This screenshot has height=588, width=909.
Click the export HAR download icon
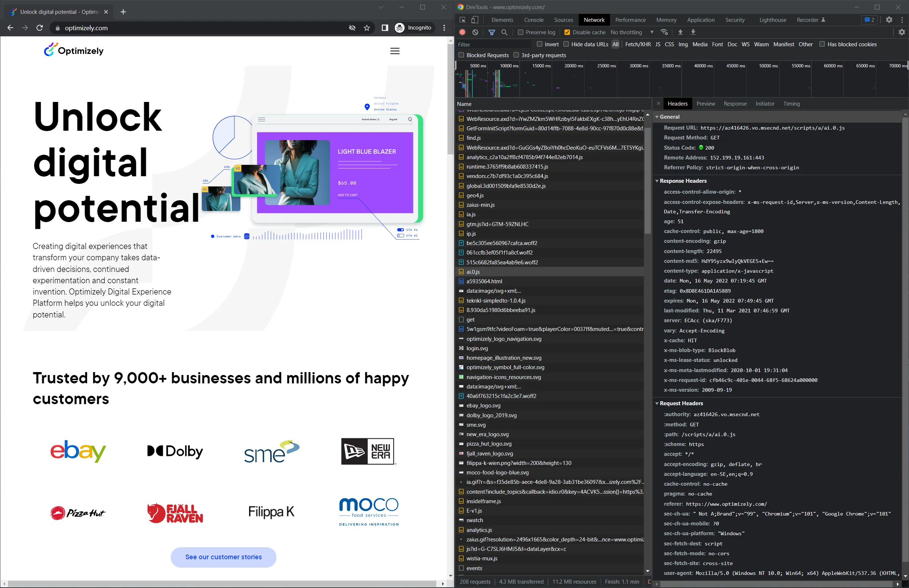coord(693,32)
